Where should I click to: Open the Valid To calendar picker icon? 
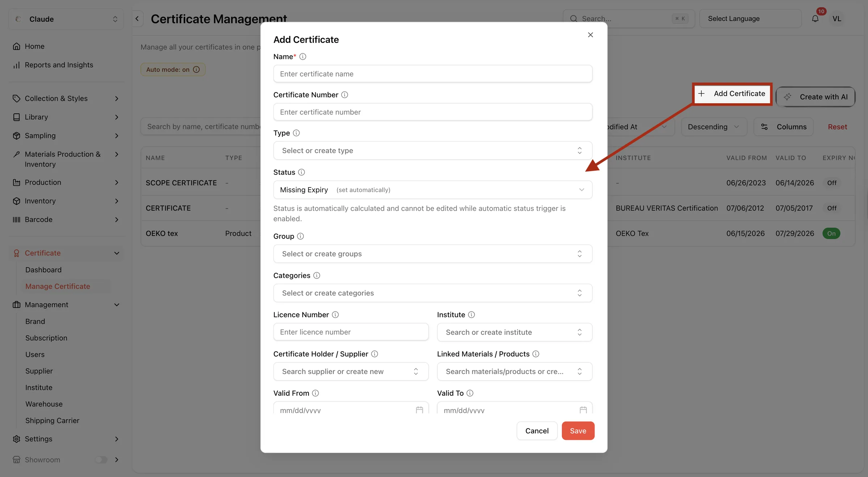(x=583, y=410)
